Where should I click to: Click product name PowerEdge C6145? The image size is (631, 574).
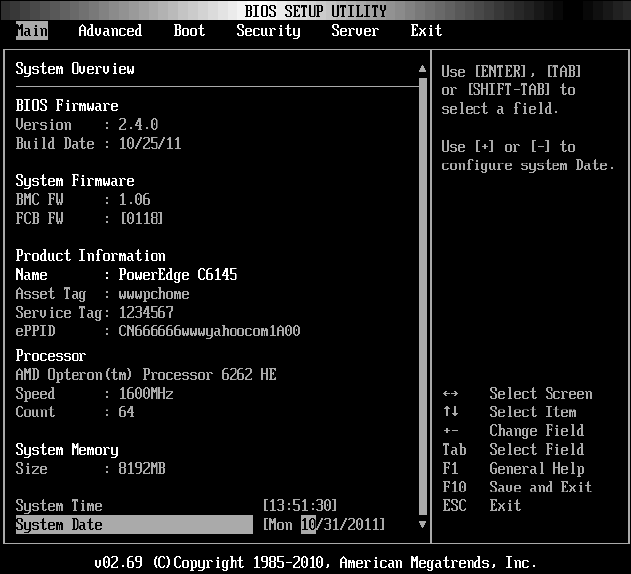click(177, 275)
